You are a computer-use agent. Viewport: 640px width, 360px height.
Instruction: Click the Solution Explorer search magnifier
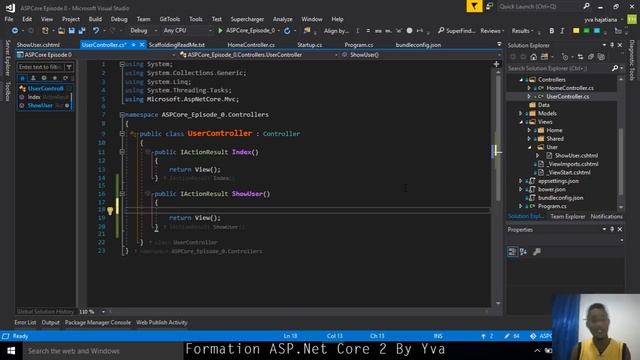tap(615, 68)
